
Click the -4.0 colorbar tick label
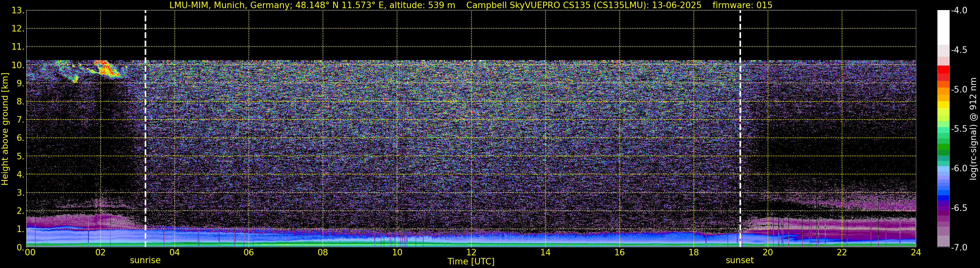959,11
